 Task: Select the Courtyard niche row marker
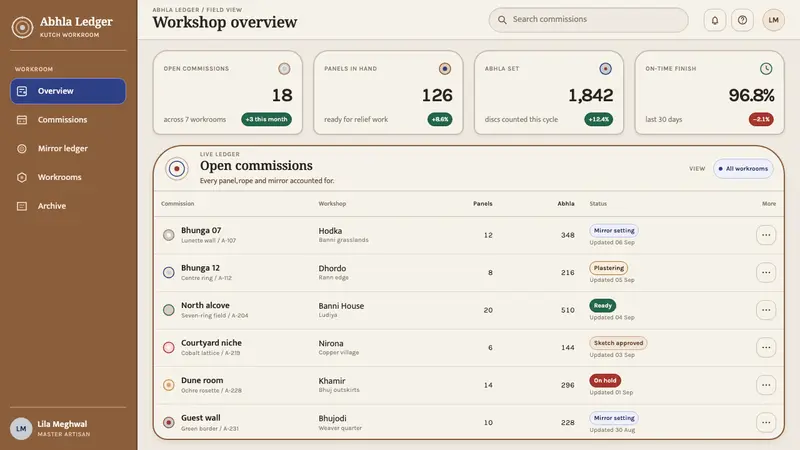[x=168, y=347]
